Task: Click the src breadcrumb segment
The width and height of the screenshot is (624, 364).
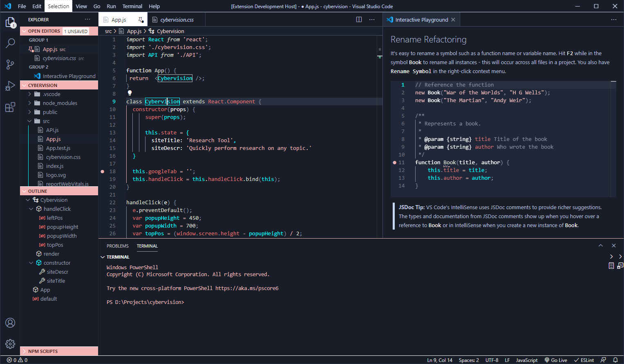Action: (x=108, y=31)
